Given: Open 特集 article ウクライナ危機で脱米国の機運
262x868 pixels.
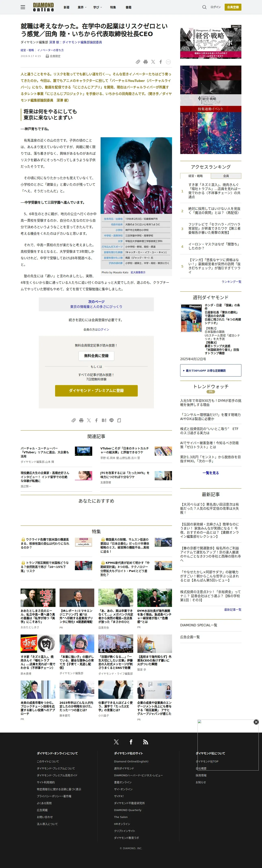Looking at the screenshot, I should coord(45,543).
